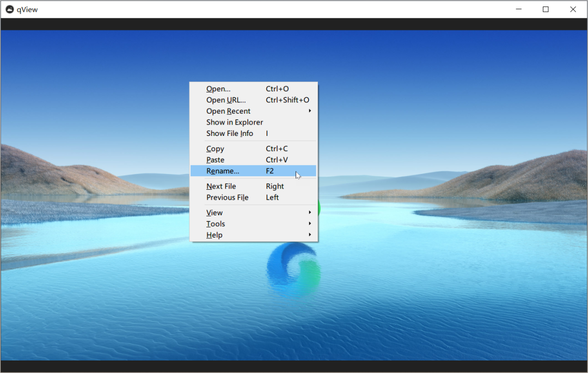
Task: Select "Open..." from the context menu
Action: pos(218,89)
